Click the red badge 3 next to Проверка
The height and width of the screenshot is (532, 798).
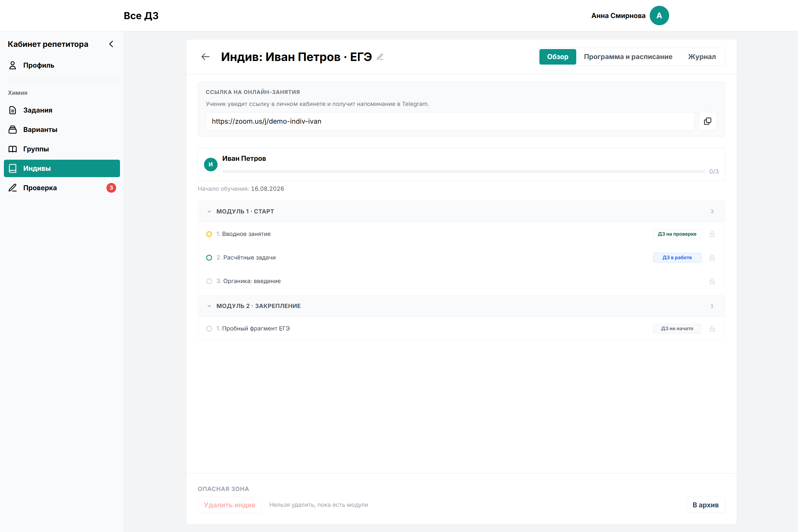pos(111,188)
